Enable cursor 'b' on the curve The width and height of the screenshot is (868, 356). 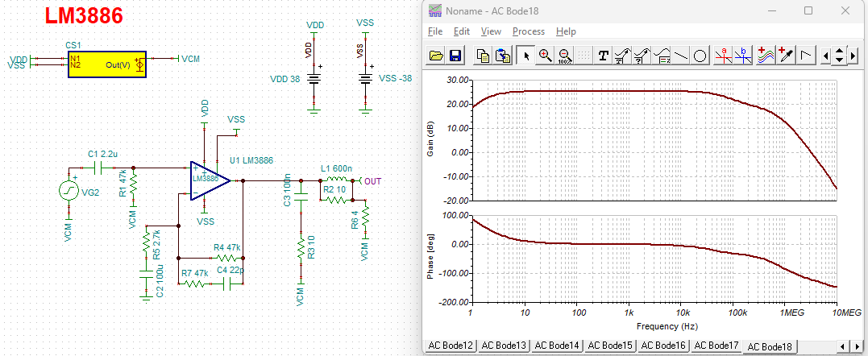743,56
